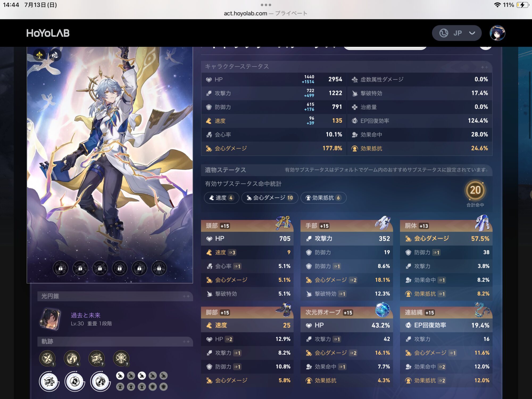Image resolution: width=532 pixels, height=399 pixels.
Task: Click the Imaginary element icon on portrait
Action: [x=39, y=55]
